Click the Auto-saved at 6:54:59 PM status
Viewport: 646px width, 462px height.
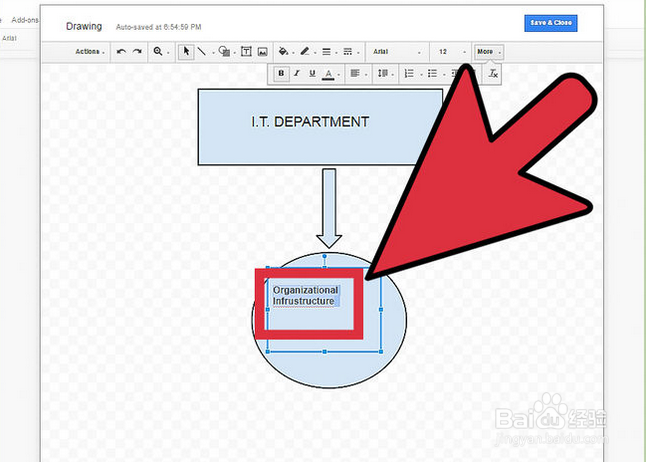pyautogui.click(x=159, y=27)
